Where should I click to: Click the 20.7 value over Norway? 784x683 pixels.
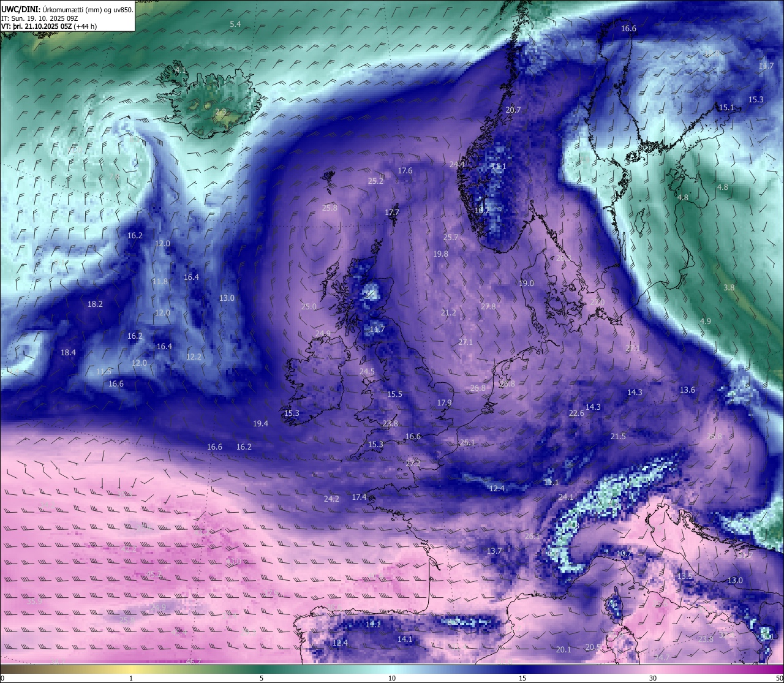point(513,110)
